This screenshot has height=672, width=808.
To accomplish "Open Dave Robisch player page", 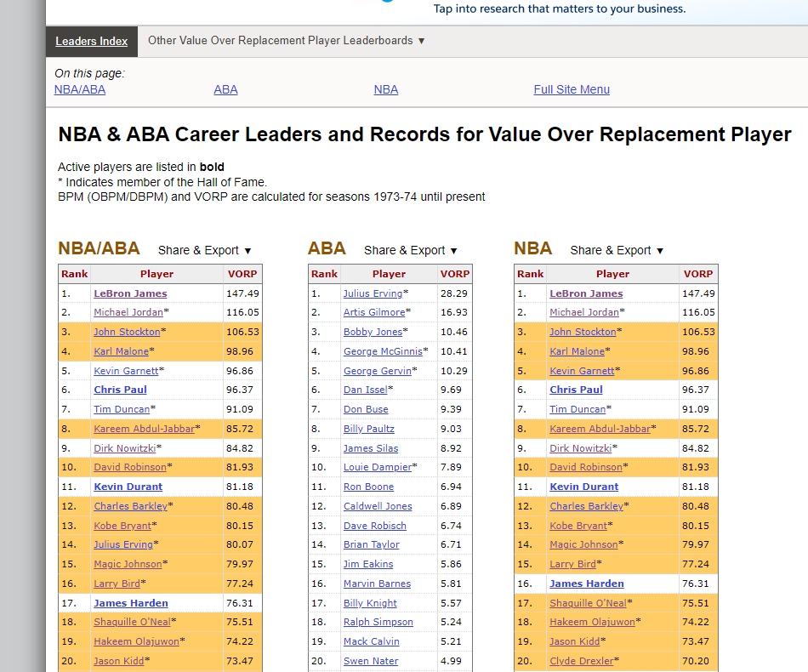I will pos(375,526).
